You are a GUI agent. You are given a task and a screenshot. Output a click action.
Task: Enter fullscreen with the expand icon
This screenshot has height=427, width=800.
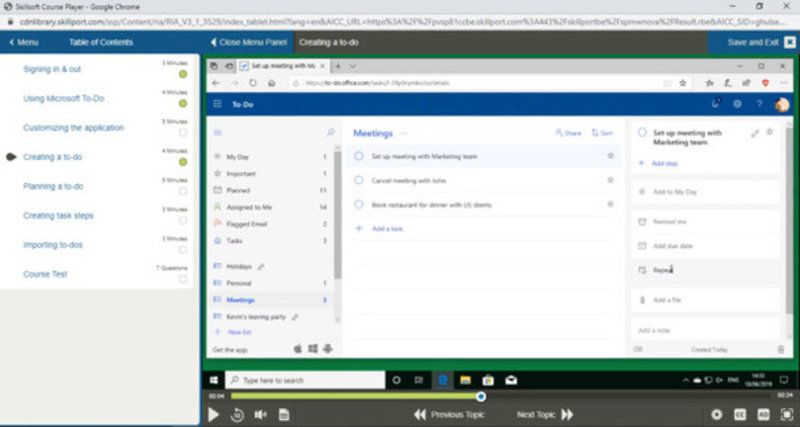click(787, 415)
